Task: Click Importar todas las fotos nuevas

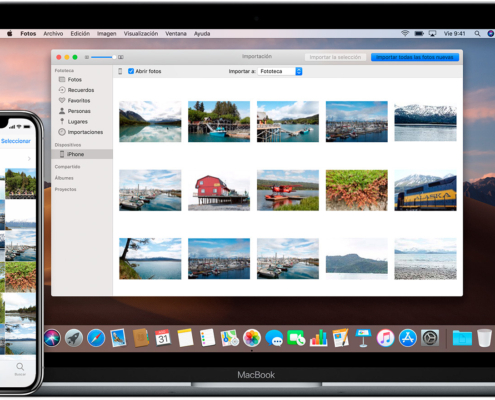Action: 415,57
